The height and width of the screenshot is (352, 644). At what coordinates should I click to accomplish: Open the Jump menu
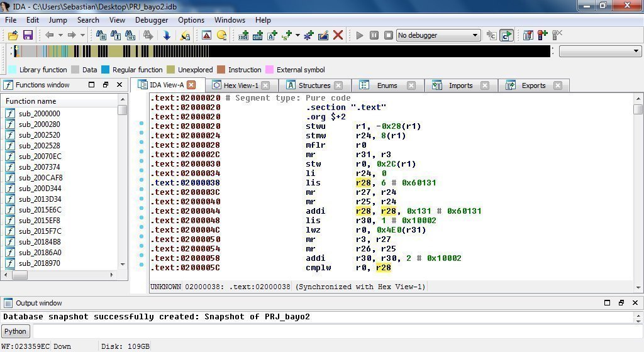(58, 20)
